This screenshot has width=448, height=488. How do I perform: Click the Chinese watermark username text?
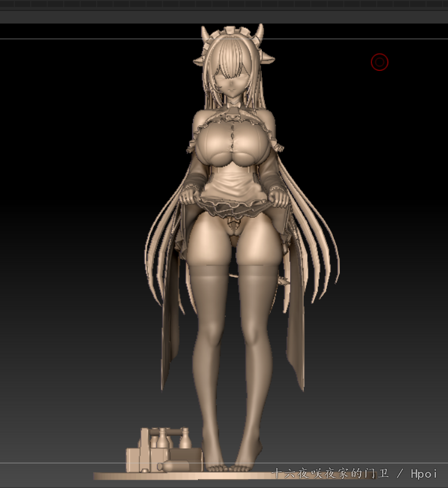330,474
